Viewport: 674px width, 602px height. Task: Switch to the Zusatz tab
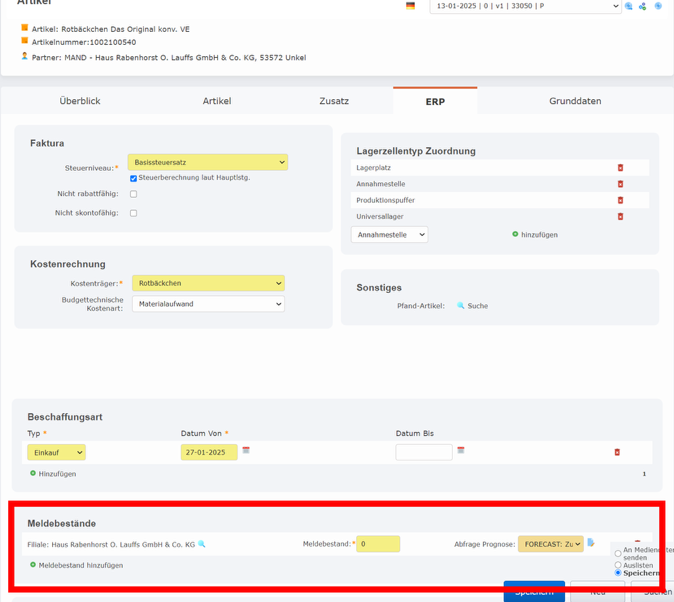click(x=334, y=101)
